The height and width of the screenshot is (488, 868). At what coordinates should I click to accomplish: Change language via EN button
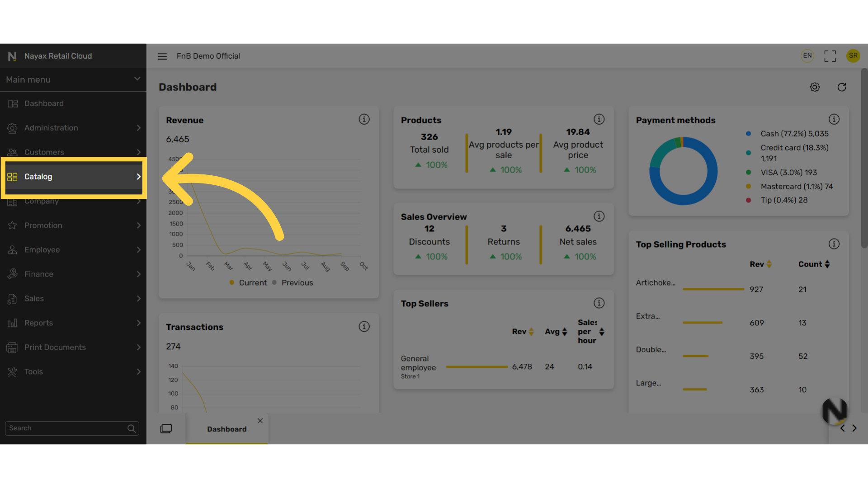click(x=807, y=56)
